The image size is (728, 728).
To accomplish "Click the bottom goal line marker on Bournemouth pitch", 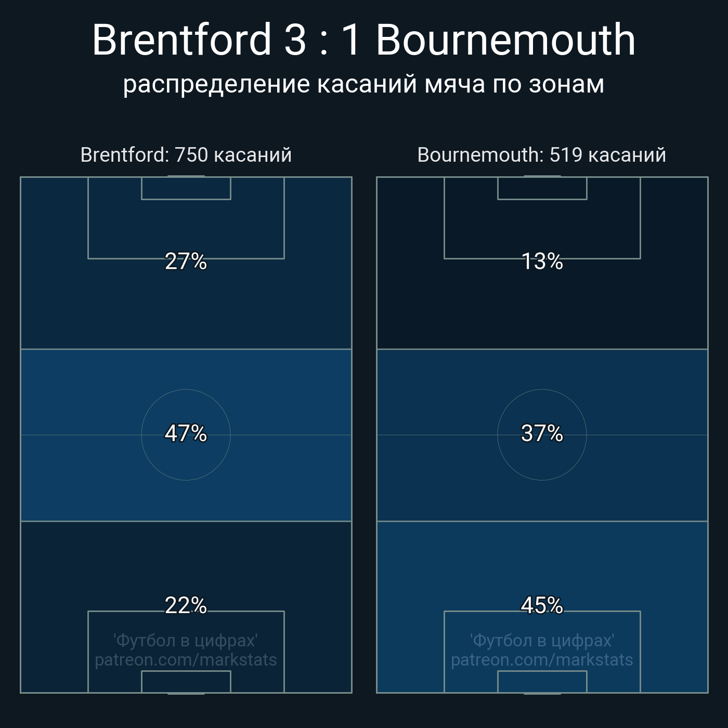I will (542, 694).
